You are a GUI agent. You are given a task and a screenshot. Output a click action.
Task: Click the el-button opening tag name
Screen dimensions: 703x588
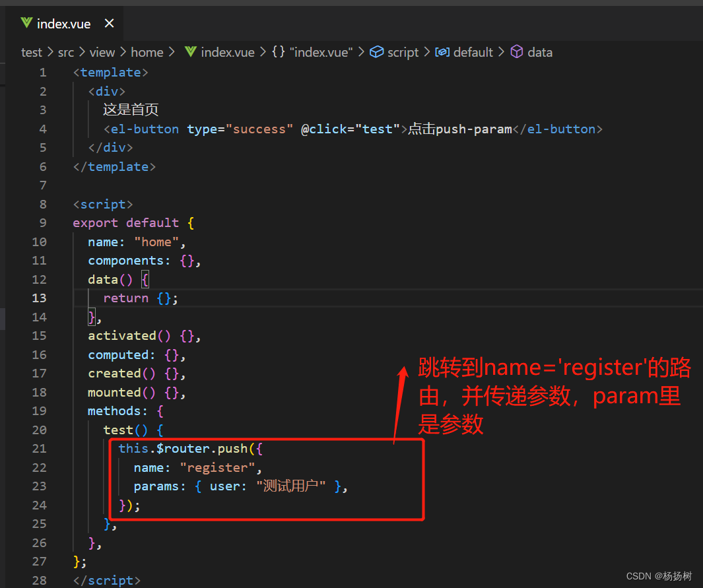pyautogui.click(x=145, y=129)
